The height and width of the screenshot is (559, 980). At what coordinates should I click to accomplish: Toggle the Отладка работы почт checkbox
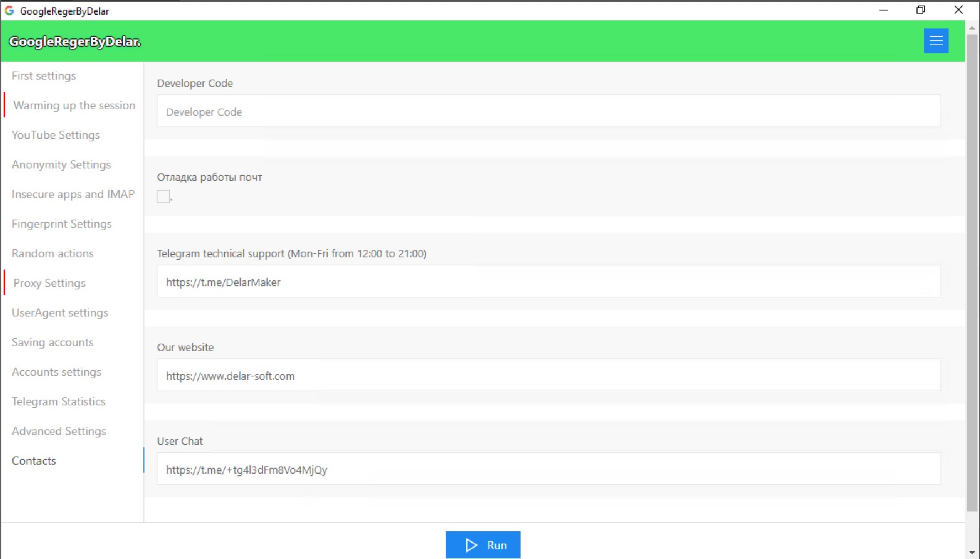(x=164, y=196)
